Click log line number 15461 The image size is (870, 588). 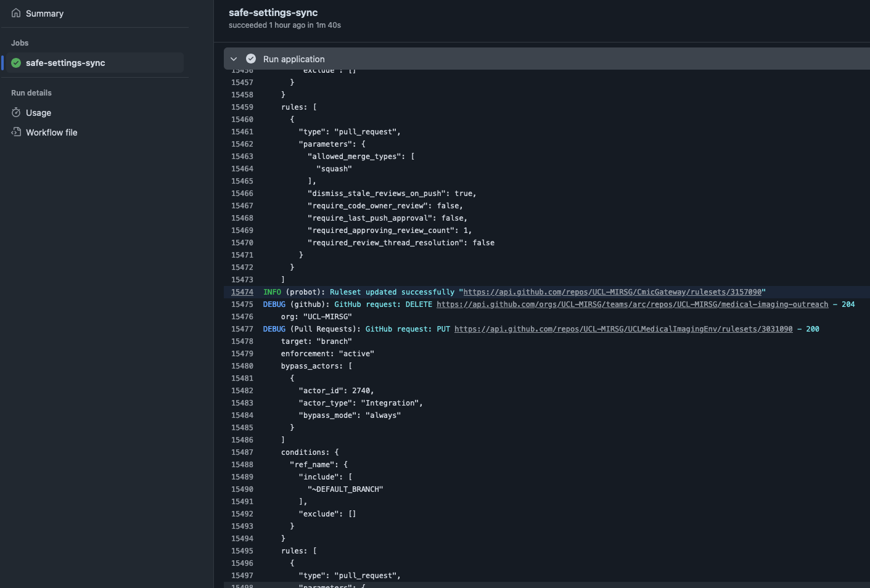242,132
